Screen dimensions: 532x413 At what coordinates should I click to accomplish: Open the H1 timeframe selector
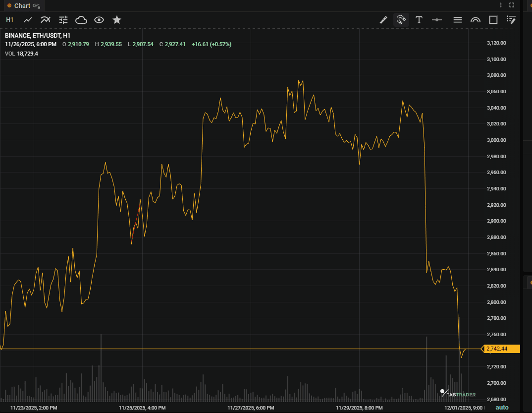pyautogui.click(x=9, y=20)
